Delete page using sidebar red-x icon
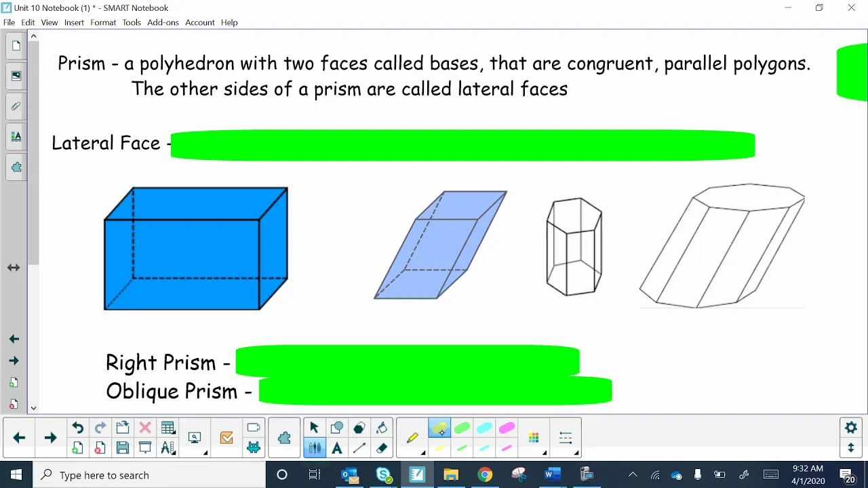 (14, 405)
